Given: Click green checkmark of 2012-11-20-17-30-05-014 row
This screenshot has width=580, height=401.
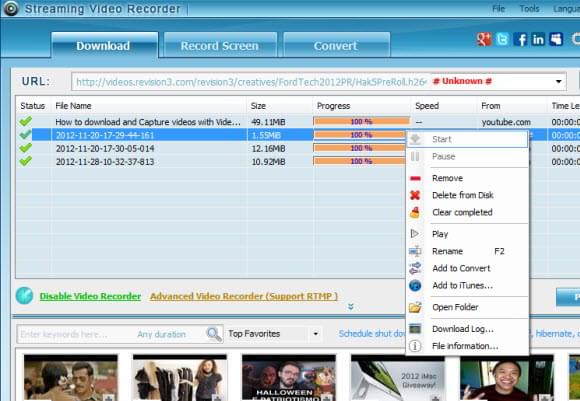Looking at the screenshot, I should point(26,148).
